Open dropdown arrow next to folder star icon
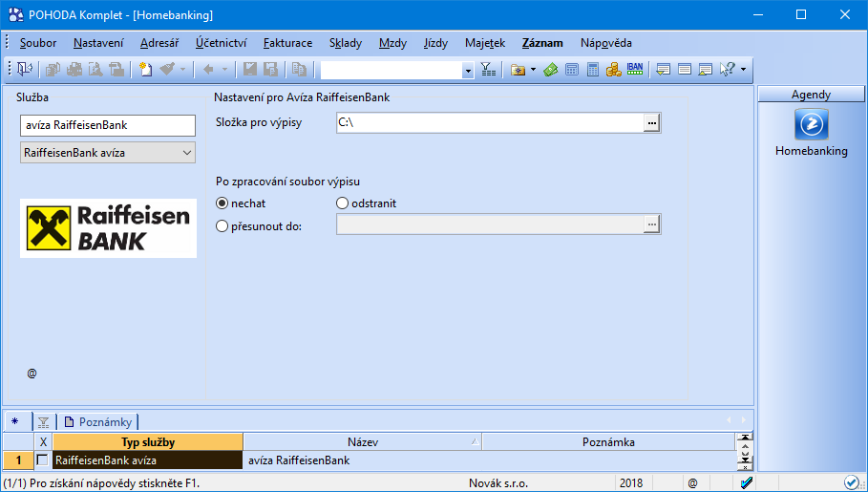This screenshot has width=868, height=492. click(533, 69)
